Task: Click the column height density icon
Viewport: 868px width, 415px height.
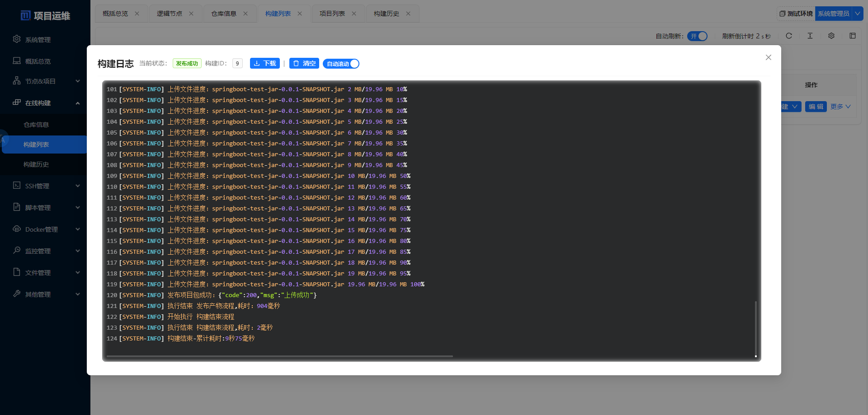Action: [810, 36]
